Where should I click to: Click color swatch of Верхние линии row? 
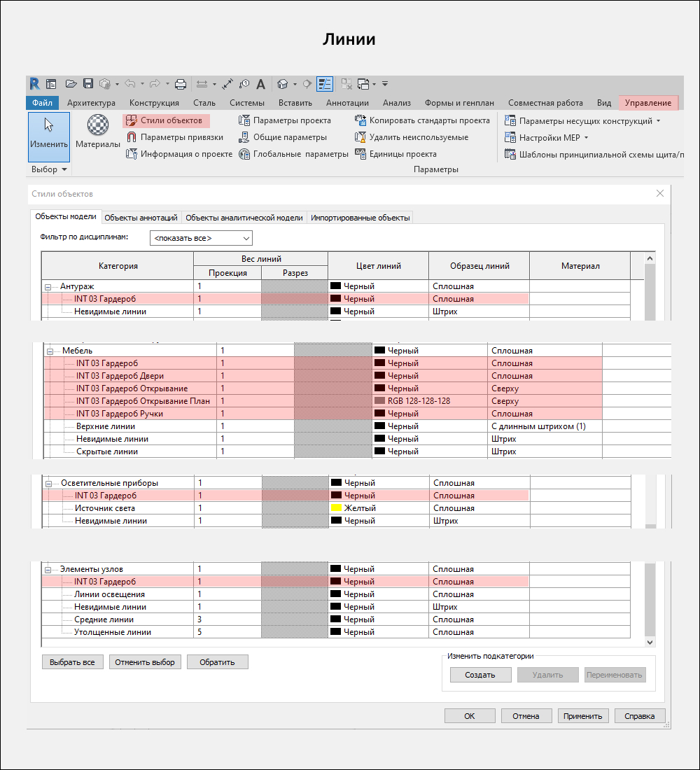379,426
